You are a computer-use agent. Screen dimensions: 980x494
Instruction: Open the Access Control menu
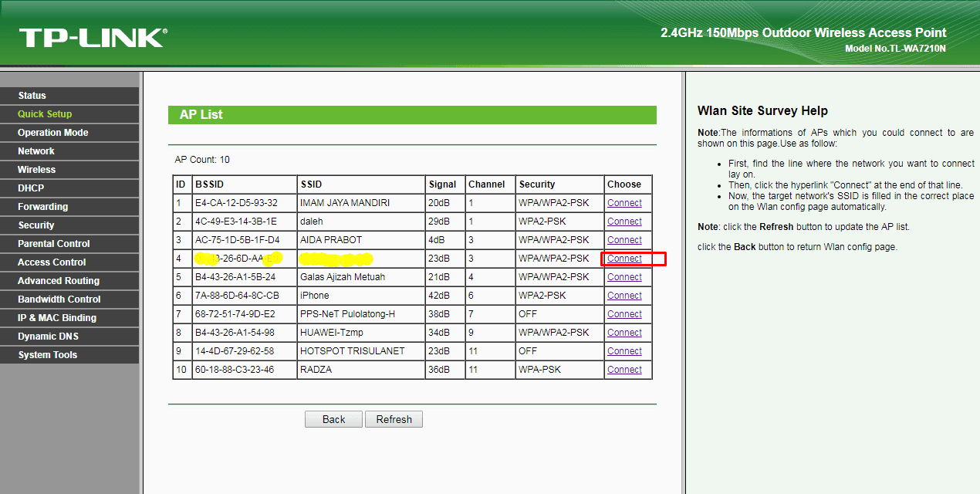click(x=69, y=262)
